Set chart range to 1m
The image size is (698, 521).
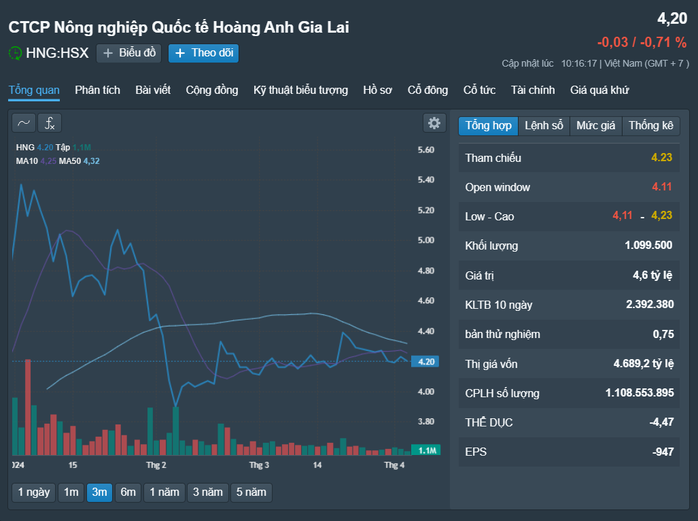coord(71,493)
